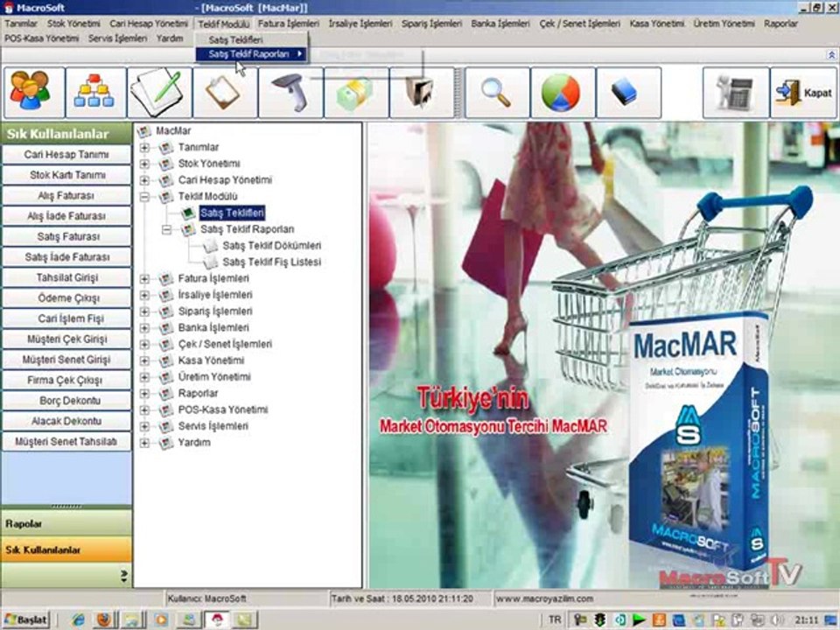Click the organization chart toolbar icon
This screenshot has width=840, height=630.
click(95, 93)
